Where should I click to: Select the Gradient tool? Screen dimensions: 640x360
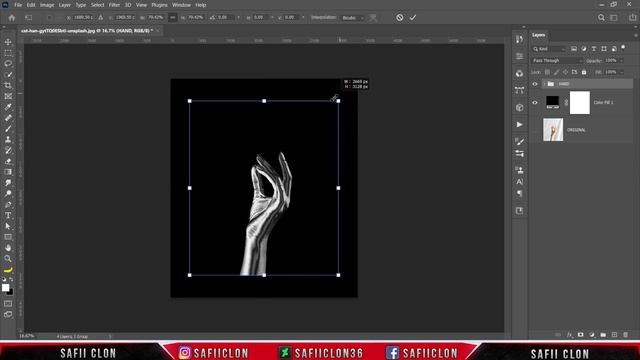pyautogui.click(x=8, y=172)
